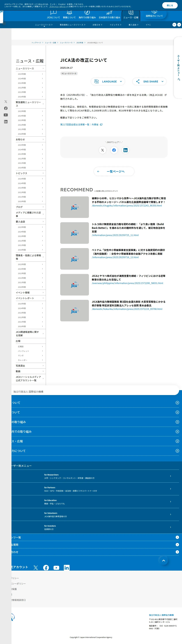Screen dimensions: 182x644
Task: Open the 緊急援助ニュースリリース submenu item
Action: pyautogui.click(x=72, y=25)
